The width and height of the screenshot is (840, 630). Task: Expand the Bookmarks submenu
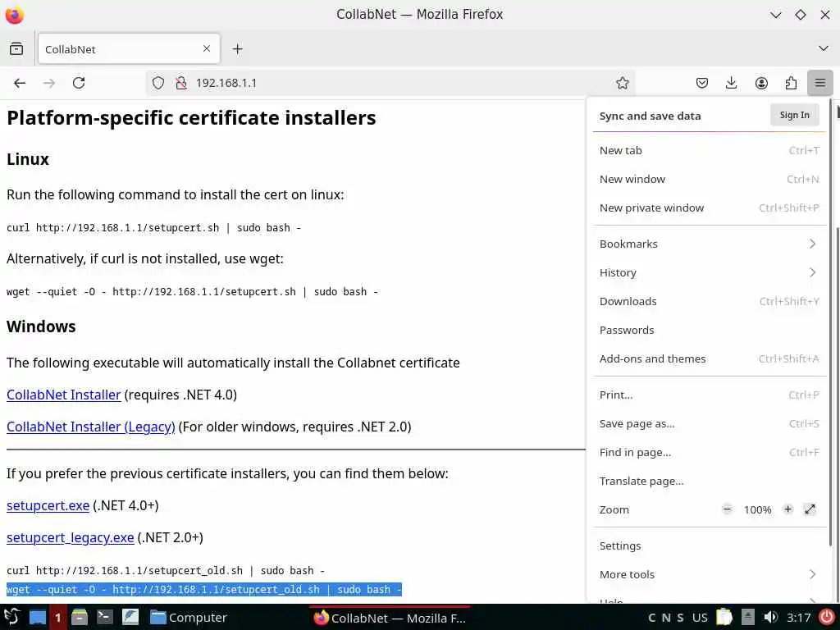point(710,244)
